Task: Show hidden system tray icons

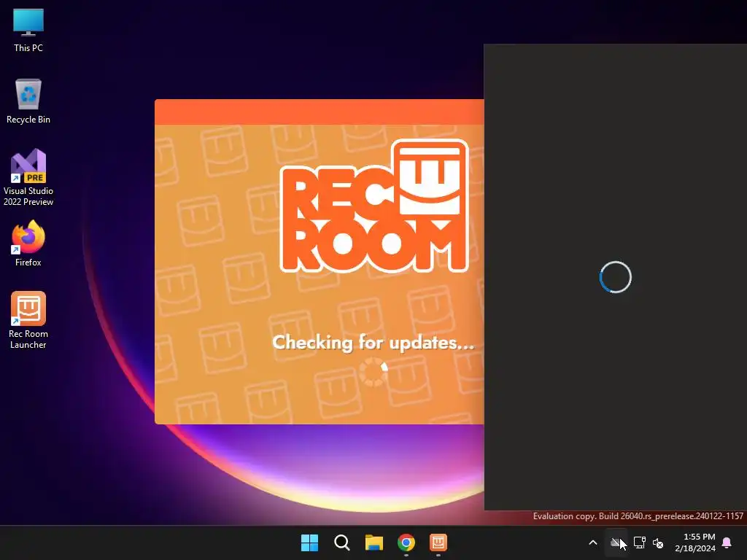Action: pos(593,542)
